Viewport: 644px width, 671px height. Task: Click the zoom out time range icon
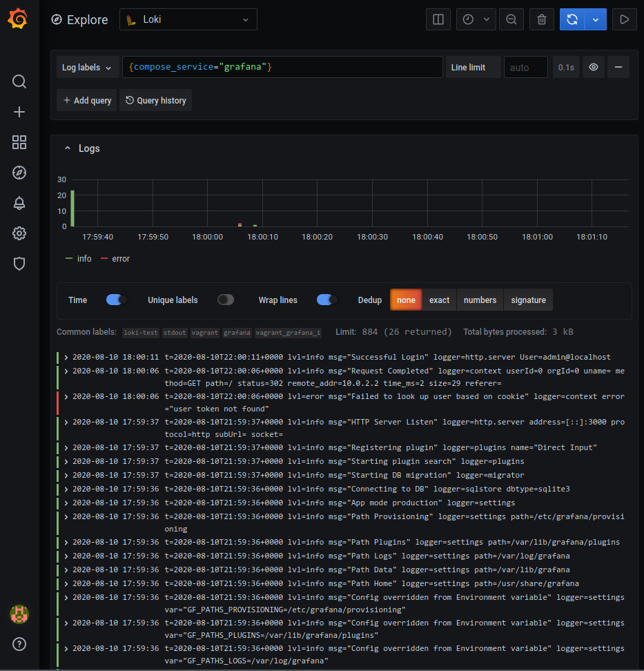click(511, 19)
